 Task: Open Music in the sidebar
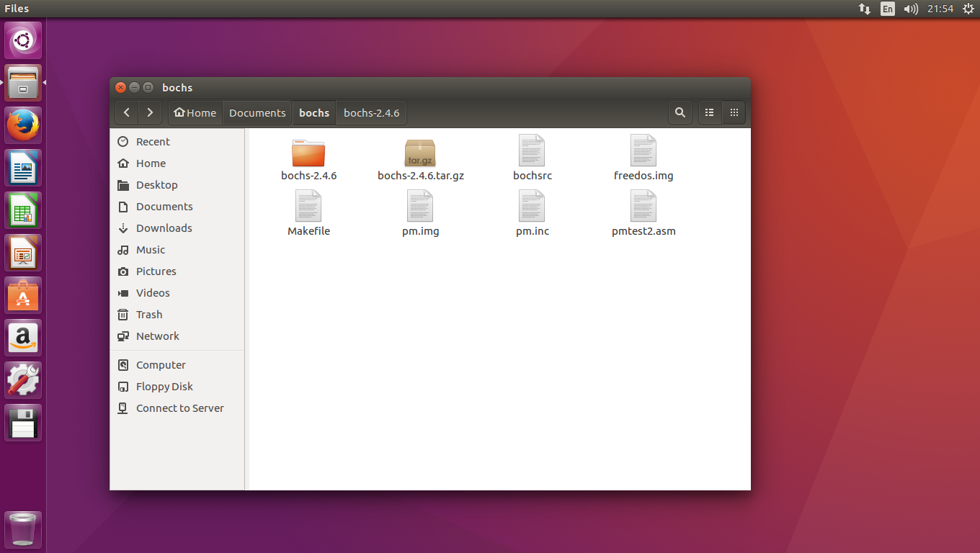(177, 250)
